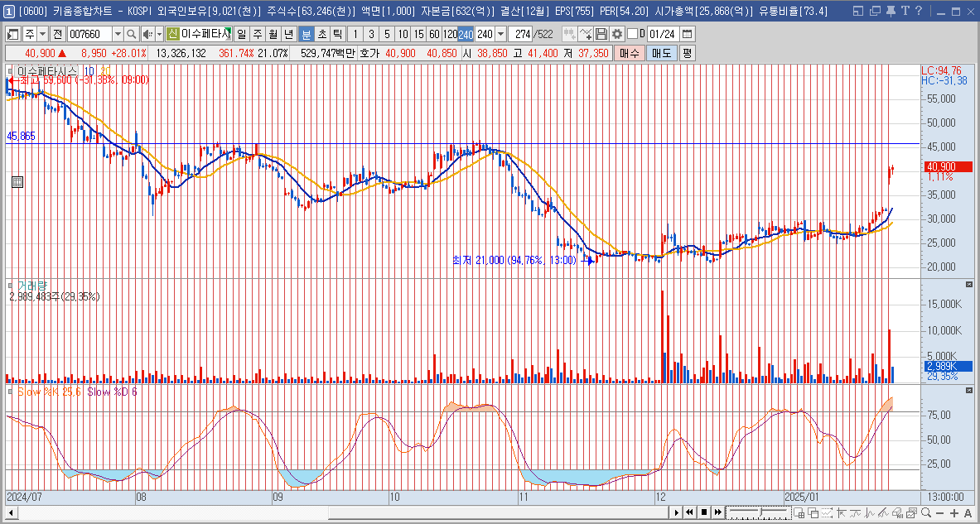Screen dimensions: 980x524
Task: Open font settings T icon
Action: click(x=905, y=11)
